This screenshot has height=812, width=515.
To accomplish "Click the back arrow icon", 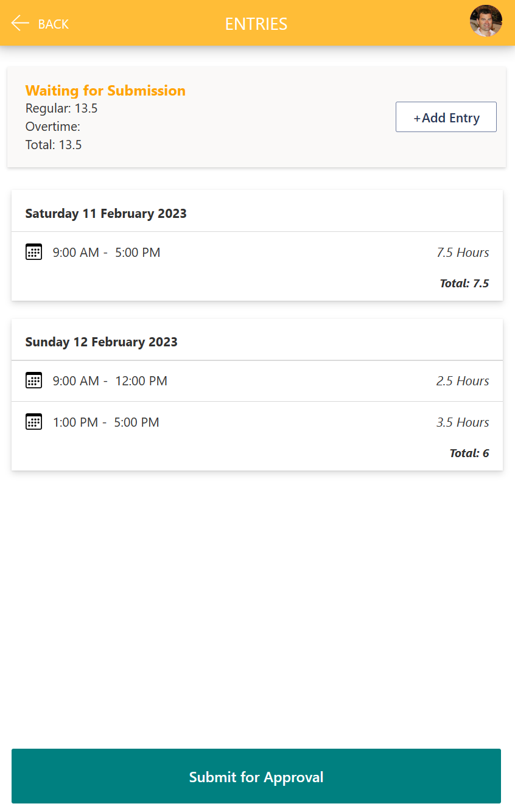I will coord(20,24).
